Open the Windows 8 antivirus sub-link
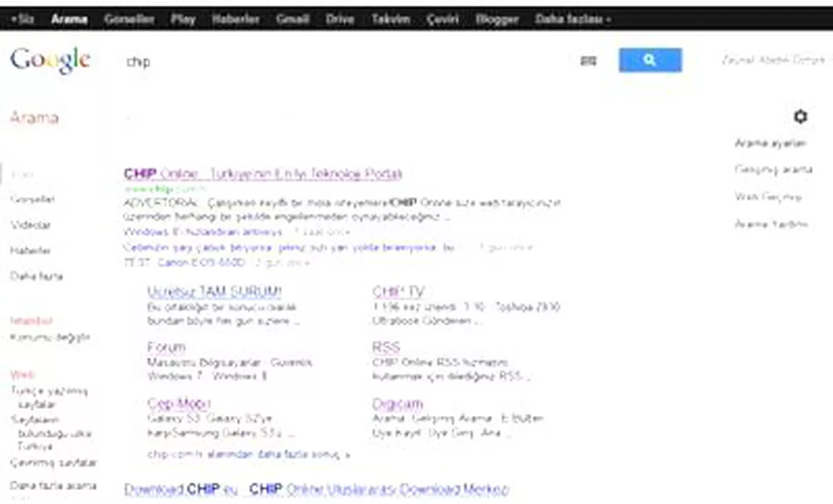This screenshot has height=504, width=833. click(202, 232)
